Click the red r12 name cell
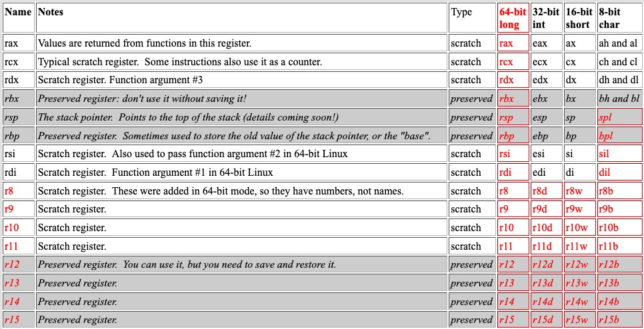Screen dimensions: 644x329 (19, 264)
